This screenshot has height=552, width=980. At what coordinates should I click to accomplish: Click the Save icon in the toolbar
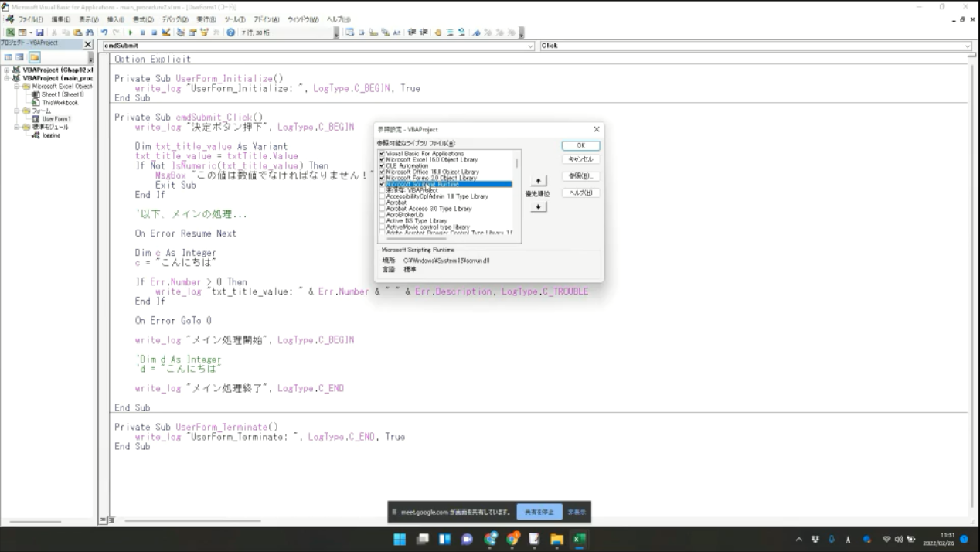coord(39,32)
